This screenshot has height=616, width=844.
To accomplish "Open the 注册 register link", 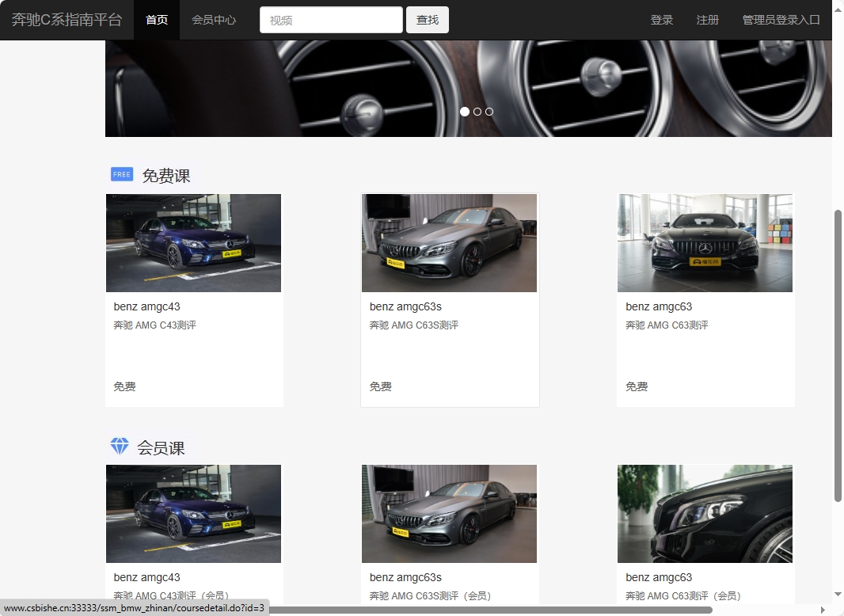I will click(707, 20).
